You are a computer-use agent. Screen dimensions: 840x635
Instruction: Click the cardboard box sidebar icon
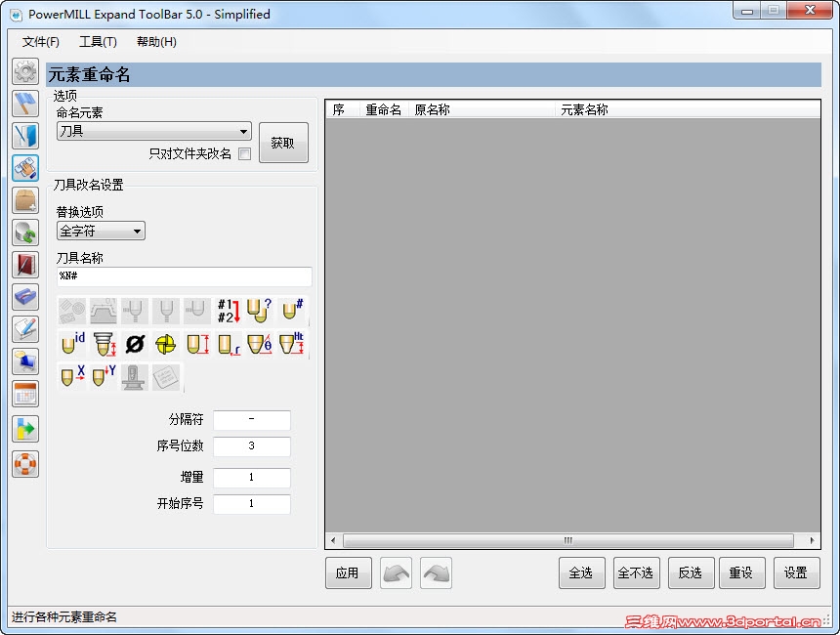click(25, 200)
